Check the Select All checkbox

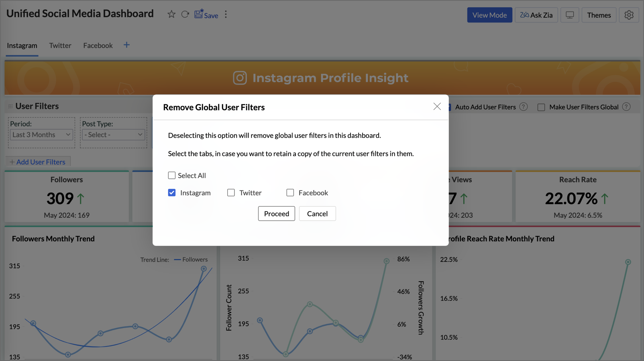pyautogui.click(x=172, y=175)
